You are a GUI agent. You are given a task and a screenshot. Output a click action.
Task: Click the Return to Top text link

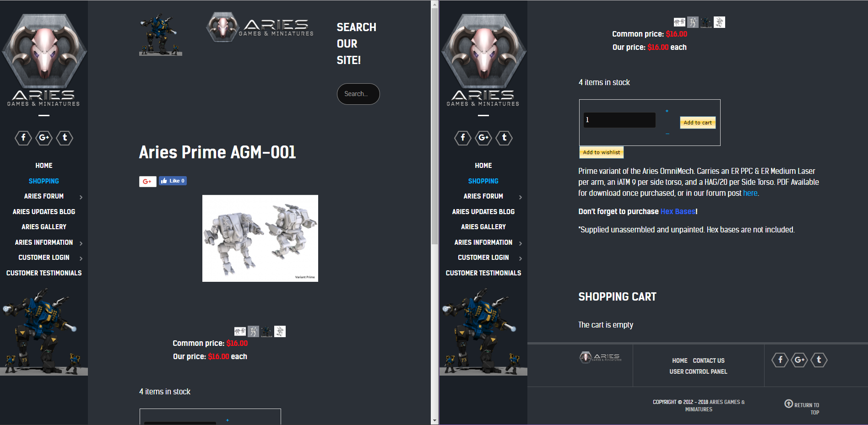(x=807, y=409)
